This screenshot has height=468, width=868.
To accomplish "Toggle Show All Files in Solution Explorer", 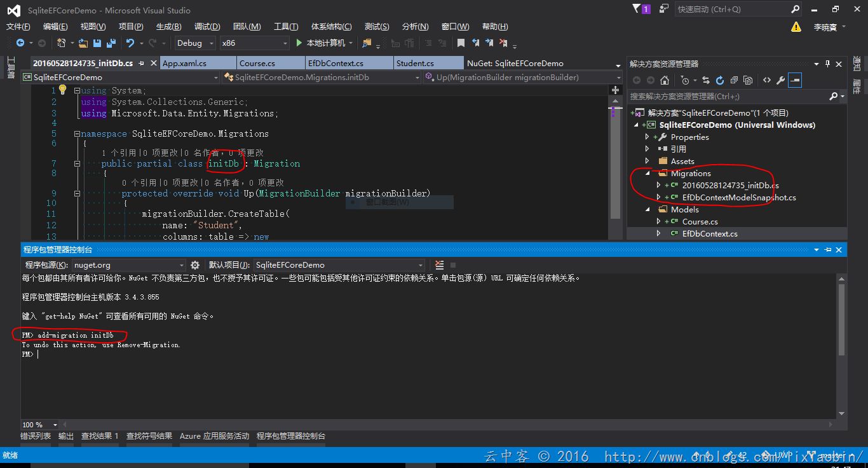I will (748, 81).
